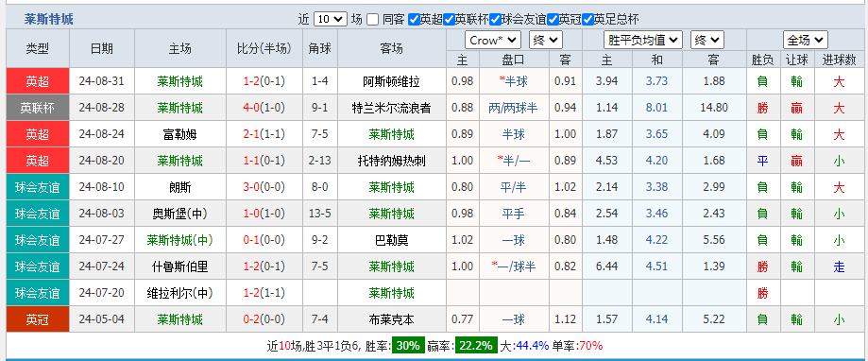Click the 让球 column header
The width and height of the screenshot is (868, 361).
pos(796,60)
